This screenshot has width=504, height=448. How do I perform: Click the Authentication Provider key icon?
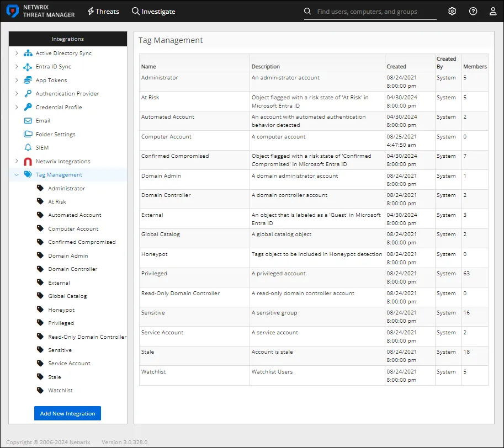click(x=28, y=93)
